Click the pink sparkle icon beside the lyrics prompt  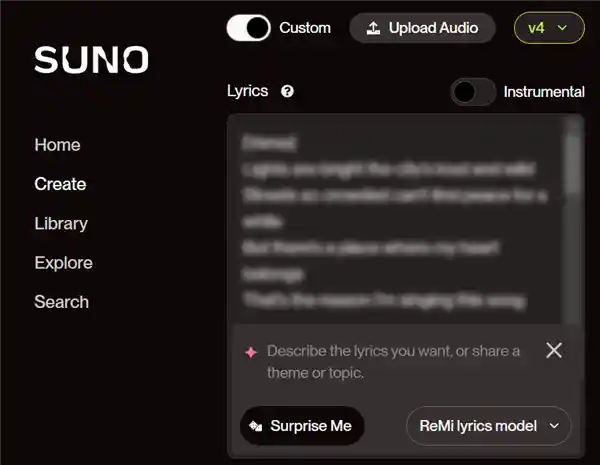tap(251, 352)
